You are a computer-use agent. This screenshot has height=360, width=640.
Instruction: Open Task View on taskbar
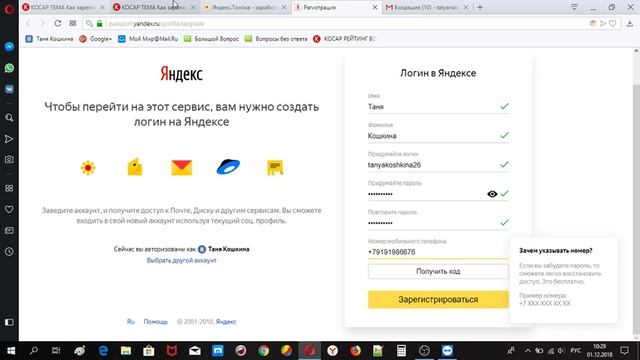56,351
